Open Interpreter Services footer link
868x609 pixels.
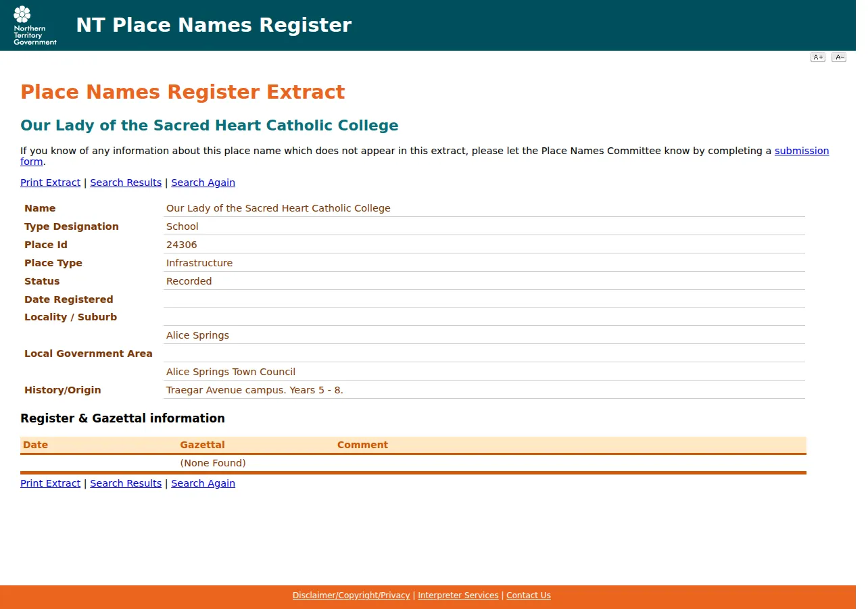point(458,595)
